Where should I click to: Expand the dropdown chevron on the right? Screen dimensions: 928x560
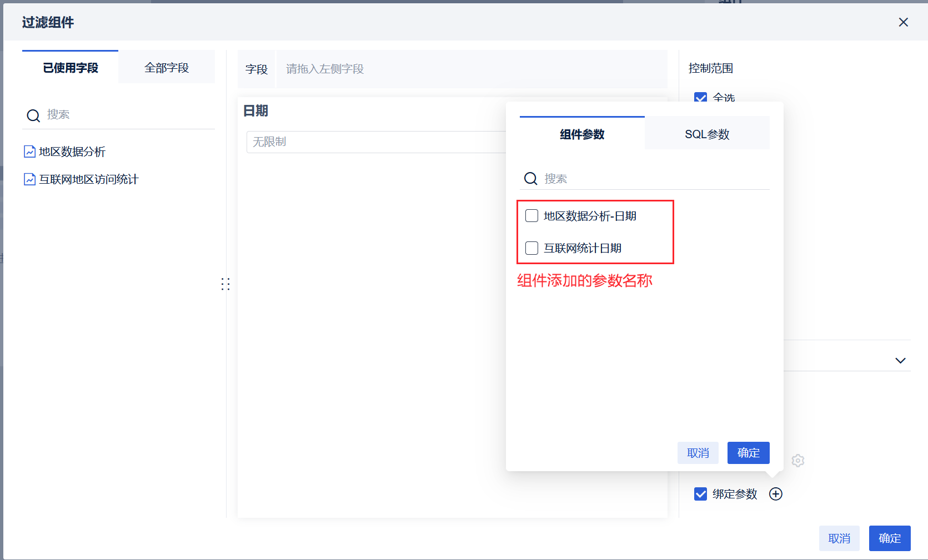[x=900, y=361]
